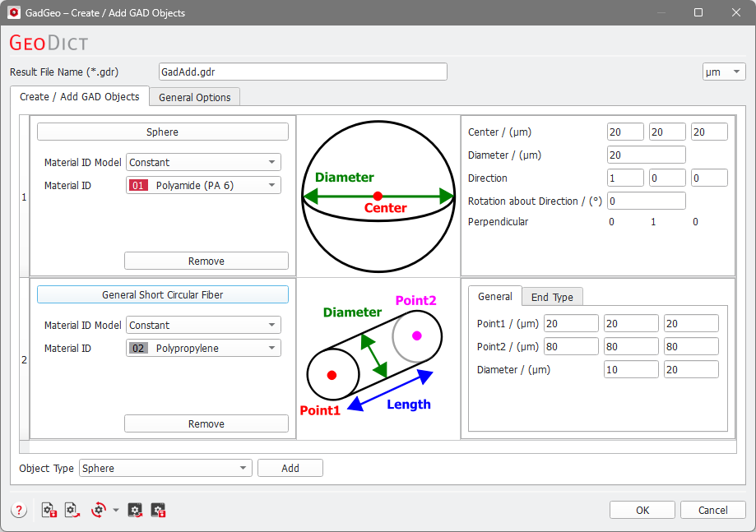Screen dimensions: 756x532
Task: Open the dropdown arrow beside the reset icon
Action: 116,511
